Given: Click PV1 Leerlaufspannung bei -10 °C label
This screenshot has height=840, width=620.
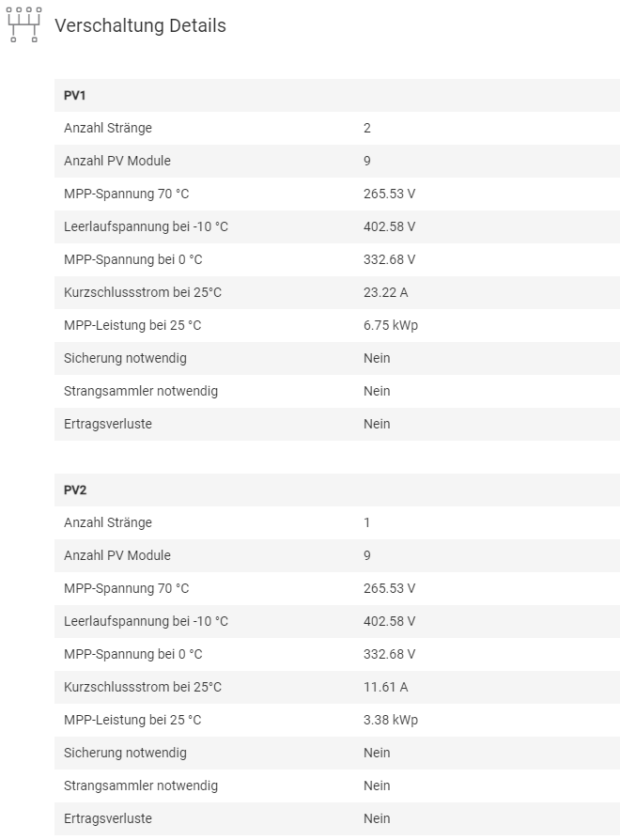Looking at the screenshot, I should click(146, 226).
